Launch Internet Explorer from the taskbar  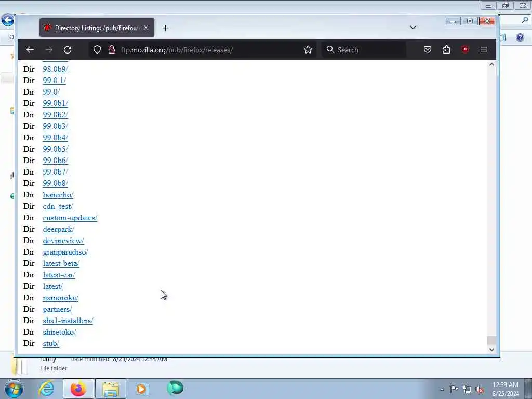point(46,389)
